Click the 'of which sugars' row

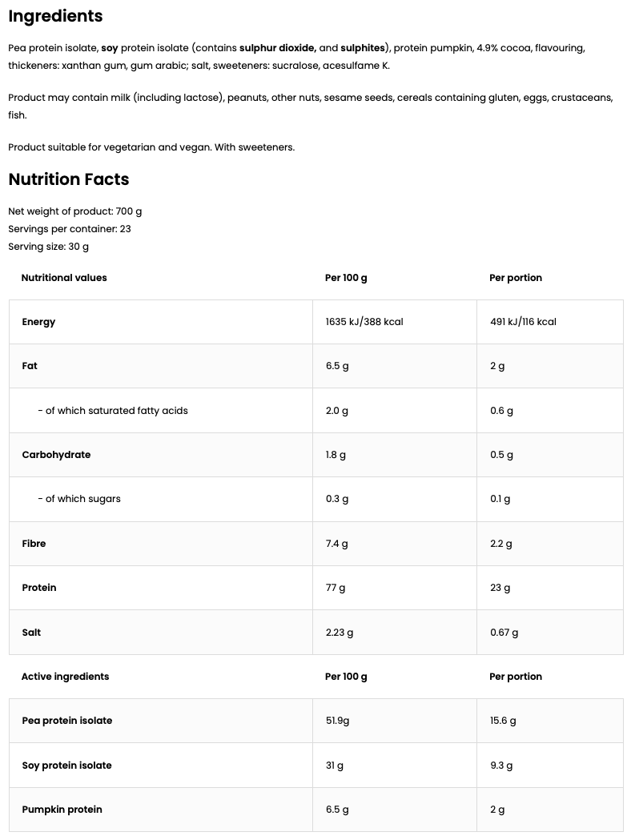(x=79, y=499)
